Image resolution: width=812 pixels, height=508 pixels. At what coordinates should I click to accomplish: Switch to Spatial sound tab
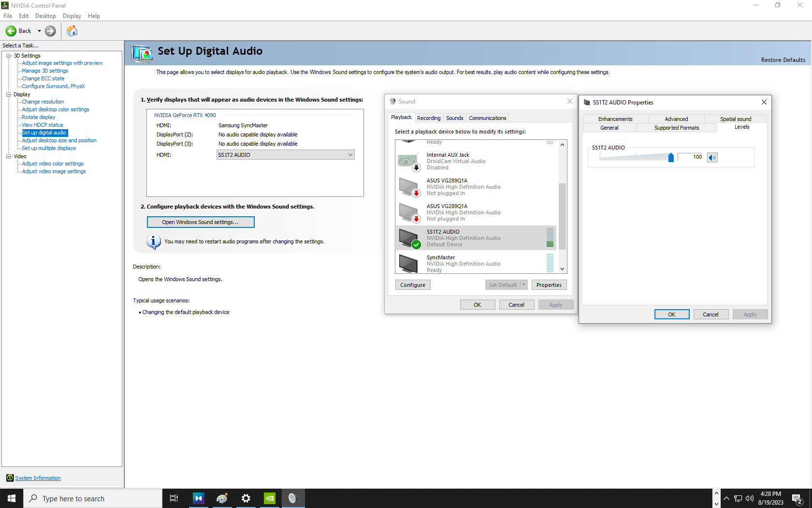click(735, 119)
